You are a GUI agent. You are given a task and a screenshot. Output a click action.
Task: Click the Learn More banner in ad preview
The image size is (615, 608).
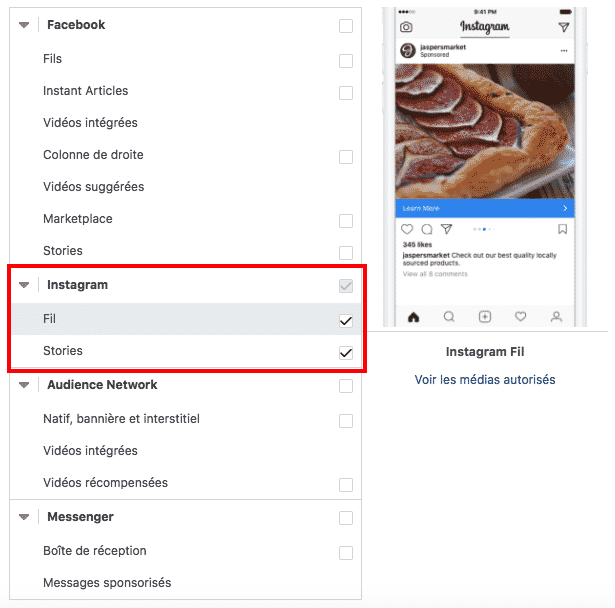point(485,208)
